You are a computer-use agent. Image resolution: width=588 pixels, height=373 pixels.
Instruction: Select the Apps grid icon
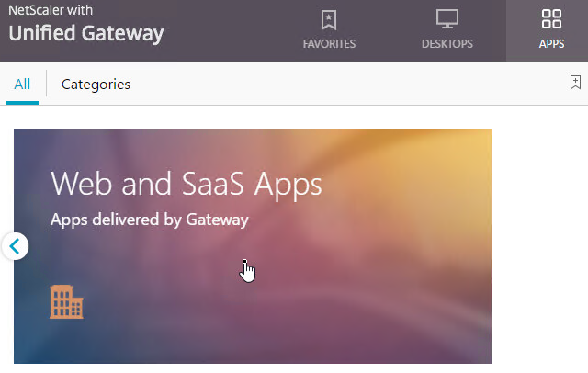coord(551,19)
